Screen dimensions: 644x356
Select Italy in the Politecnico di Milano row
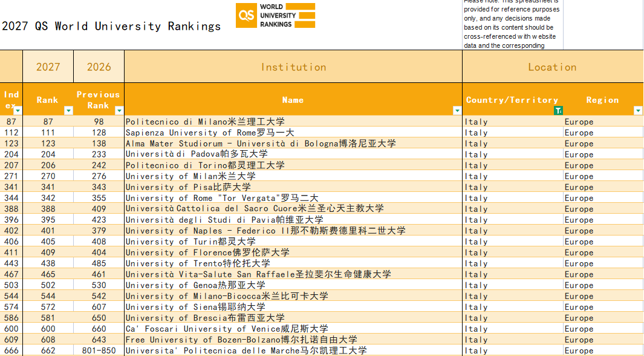point(513,122)
